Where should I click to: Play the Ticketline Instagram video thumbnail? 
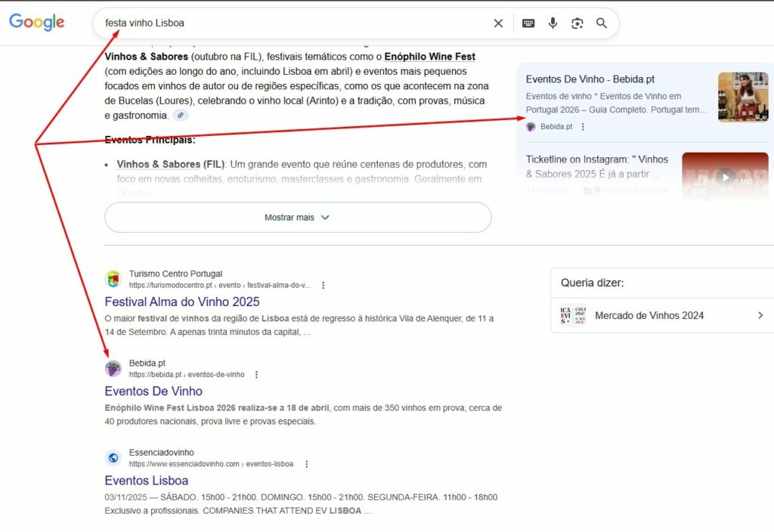tap(725, 176)
